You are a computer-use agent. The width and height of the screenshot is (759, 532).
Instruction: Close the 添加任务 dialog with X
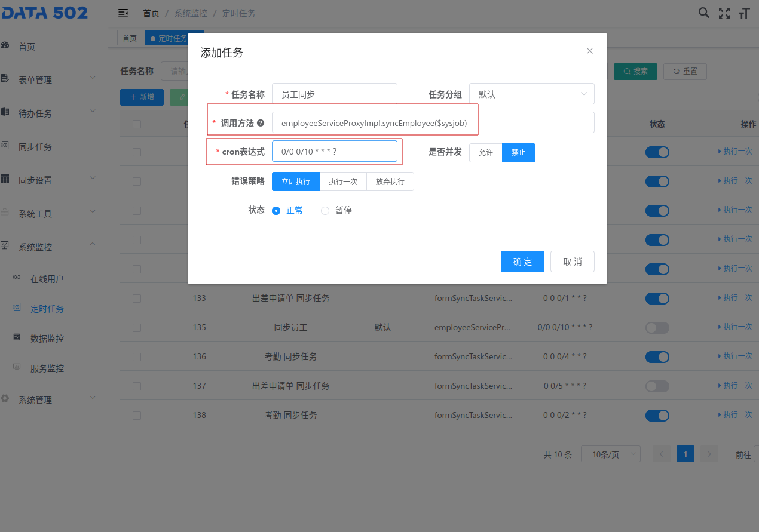click(590, 51)
